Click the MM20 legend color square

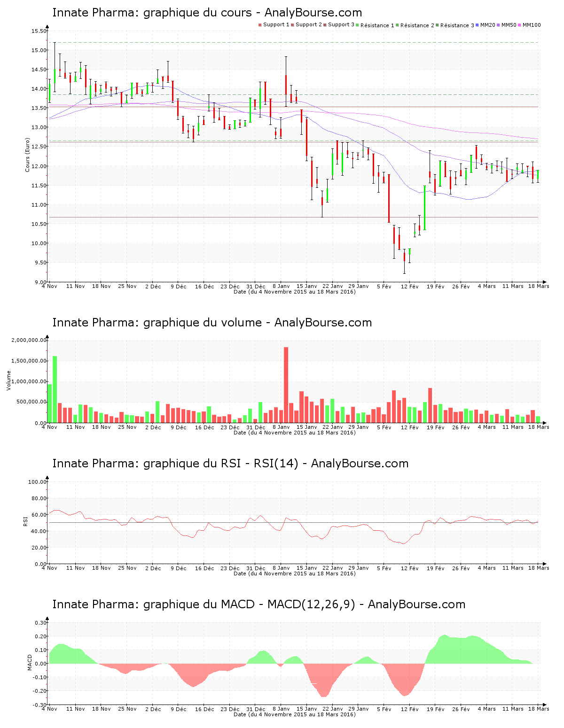click(478, 25)
